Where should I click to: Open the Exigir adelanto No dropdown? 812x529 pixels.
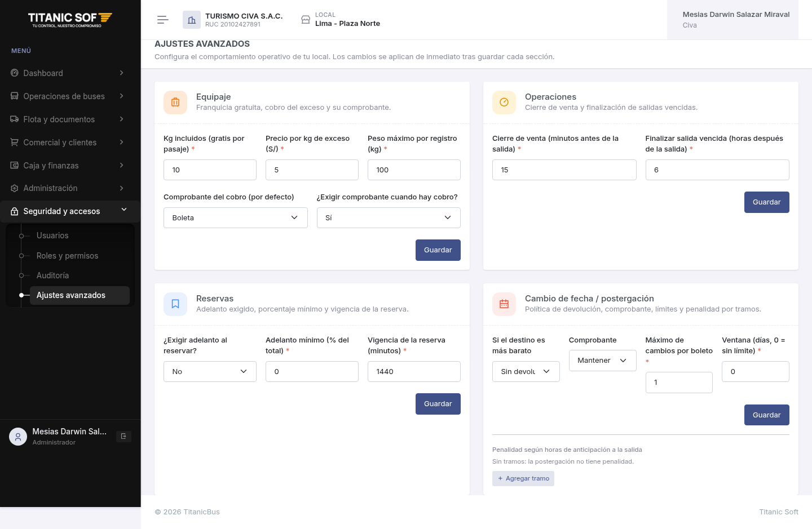210,371
